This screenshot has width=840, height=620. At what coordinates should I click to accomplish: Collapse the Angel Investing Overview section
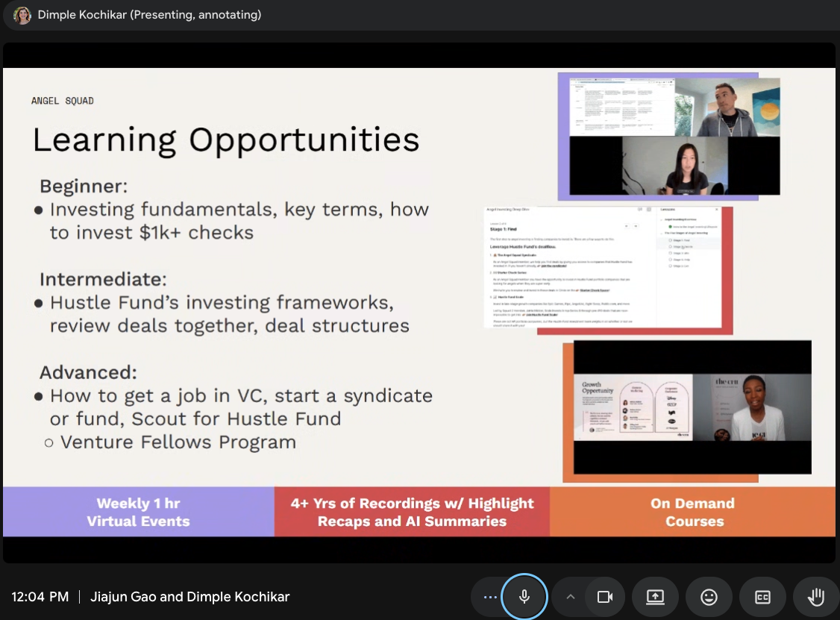[661, 219]
